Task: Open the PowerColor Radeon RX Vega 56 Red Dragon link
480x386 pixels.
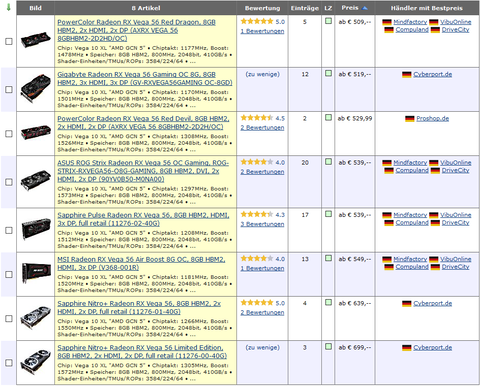Action: tap(136, 30)
